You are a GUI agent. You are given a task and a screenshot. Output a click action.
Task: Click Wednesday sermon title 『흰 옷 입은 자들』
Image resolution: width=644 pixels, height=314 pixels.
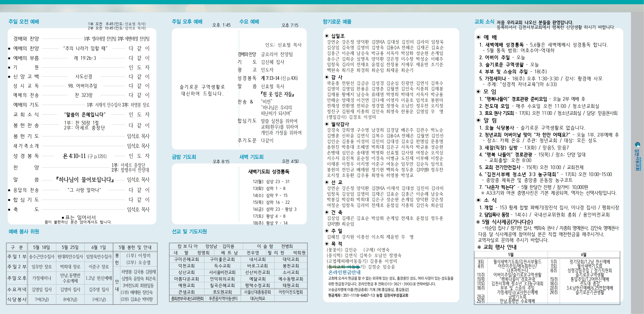(x=278, y=94)
